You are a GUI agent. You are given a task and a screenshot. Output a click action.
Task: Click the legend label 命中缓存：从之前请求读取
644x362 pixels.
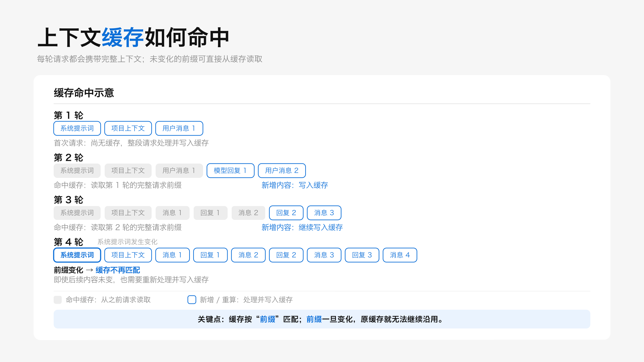coord(108,300)
